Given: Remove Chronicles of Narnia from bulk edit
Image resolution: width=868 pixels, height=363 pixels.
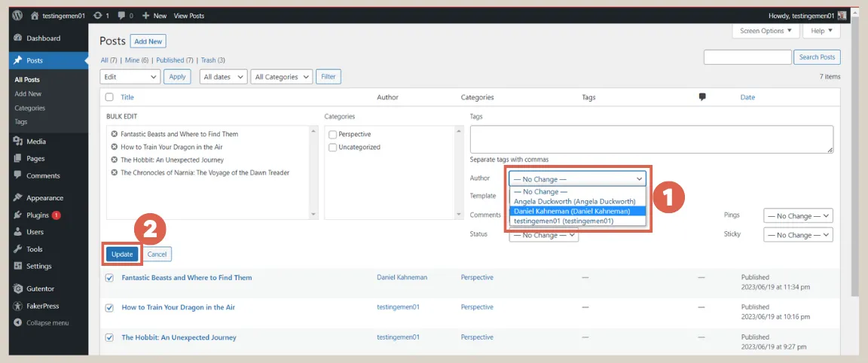Looking at the screenshot, I should point(114,172).
